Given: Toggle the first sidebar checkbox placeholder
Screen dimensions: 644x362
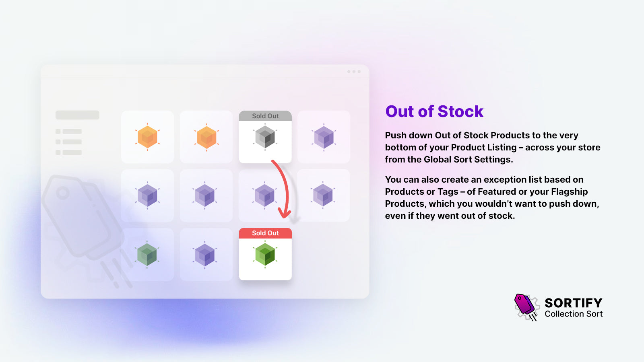Looking at the screenshot, I should (58, 132).
